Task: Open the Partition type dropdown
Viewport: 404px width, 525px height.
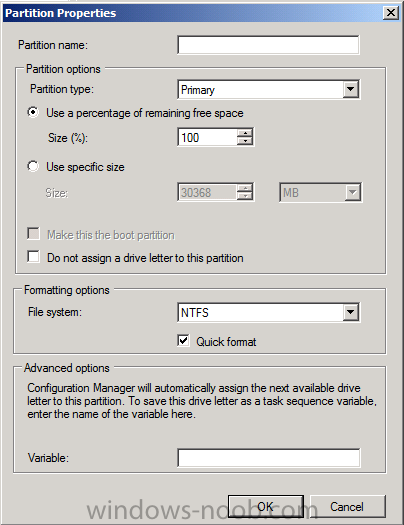Action: coord(351,89)
